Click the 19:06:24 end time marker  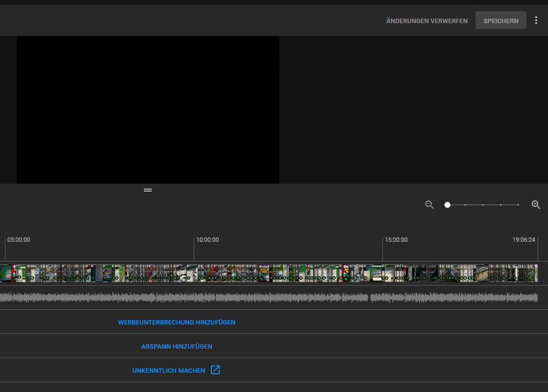coord(523,240)
